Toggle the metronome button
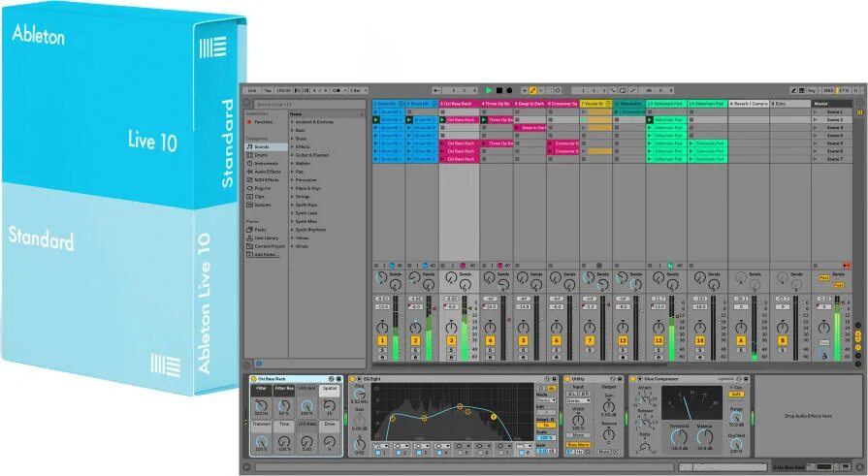The image size is (868, 476). 337,90
